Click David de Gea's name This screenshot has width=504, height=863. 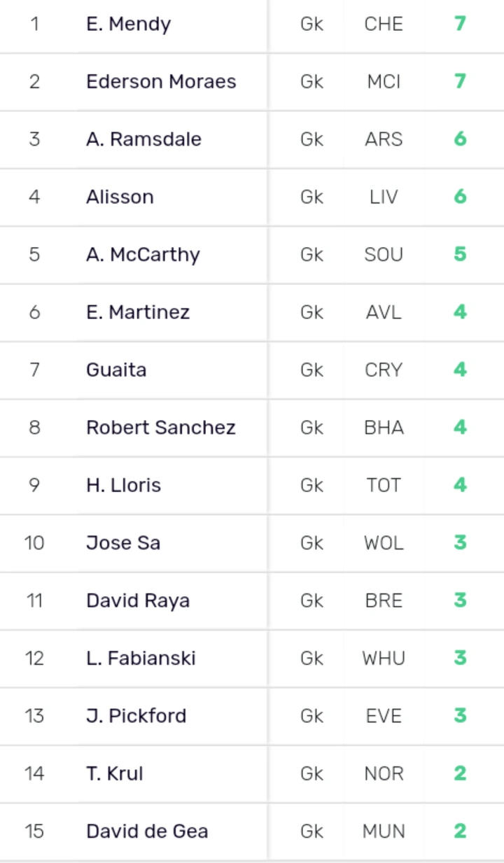tap(147, 832)
